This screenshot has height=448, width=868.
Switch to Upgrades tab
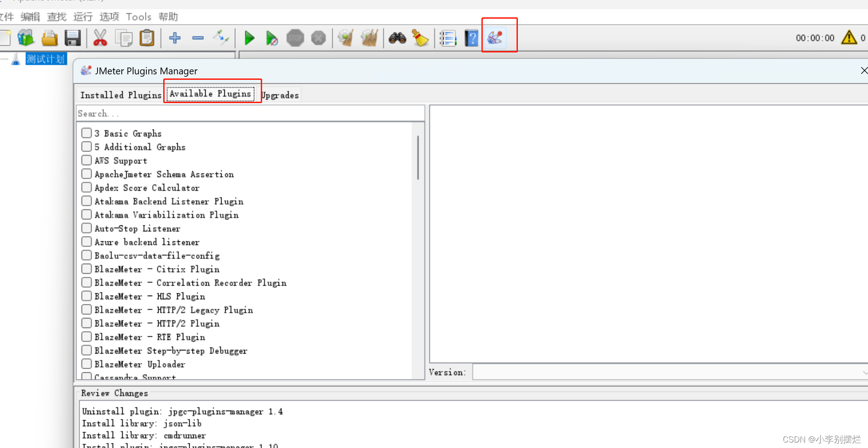[280, 95]
